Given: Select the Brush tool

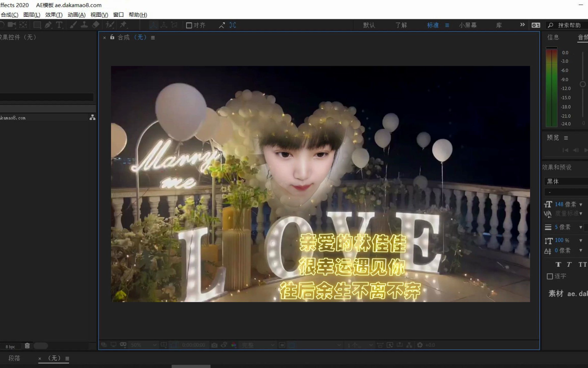Looking at the screenshot, I should coord(73,25).
